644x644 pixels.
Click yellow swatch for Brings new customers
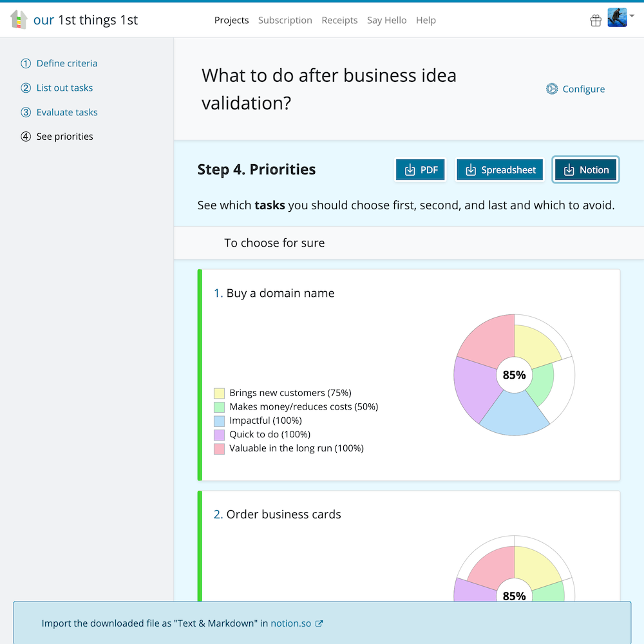point(220,393)
